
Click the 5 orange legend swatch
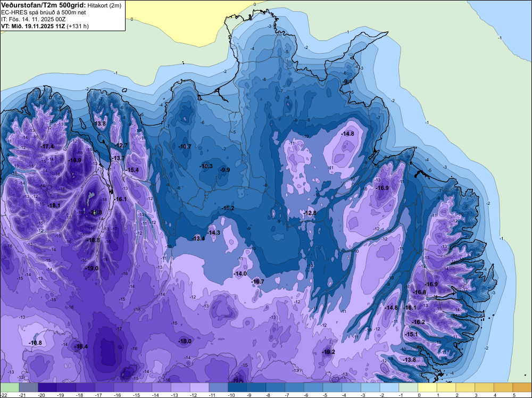[522, 387]
